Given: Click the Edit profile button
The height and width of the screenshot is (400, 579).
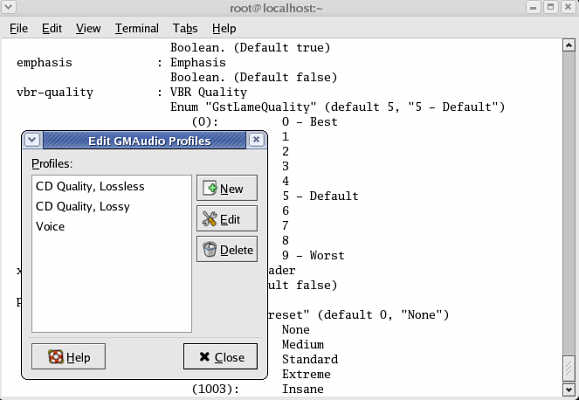Looking at the screenshot, I should click(x=227, y=219).
